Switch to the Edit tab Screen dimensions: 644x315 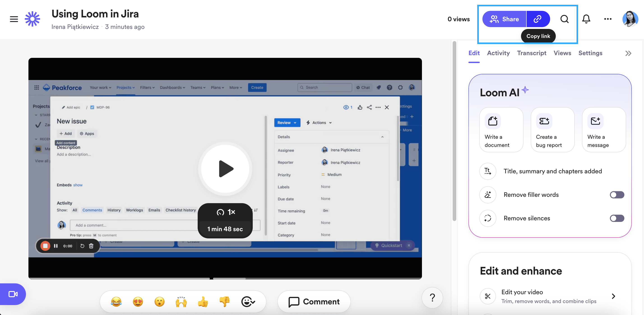[474, 53]
